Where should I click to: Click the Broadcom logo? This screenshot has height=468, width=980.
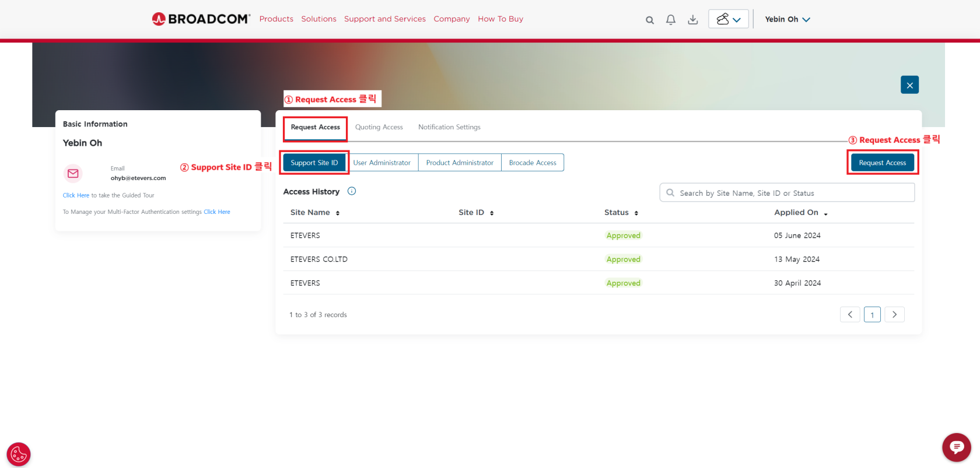coord(201,19)
